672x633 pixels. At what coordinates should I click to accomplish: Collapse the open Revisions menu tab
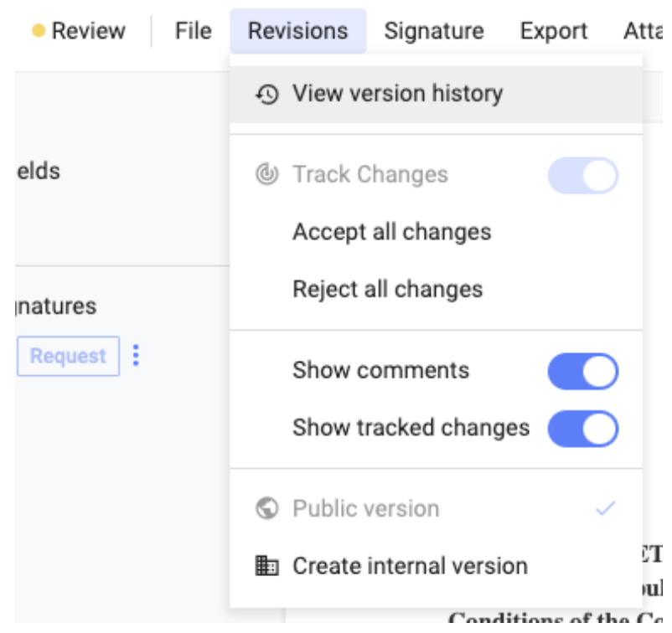(297, 32)
